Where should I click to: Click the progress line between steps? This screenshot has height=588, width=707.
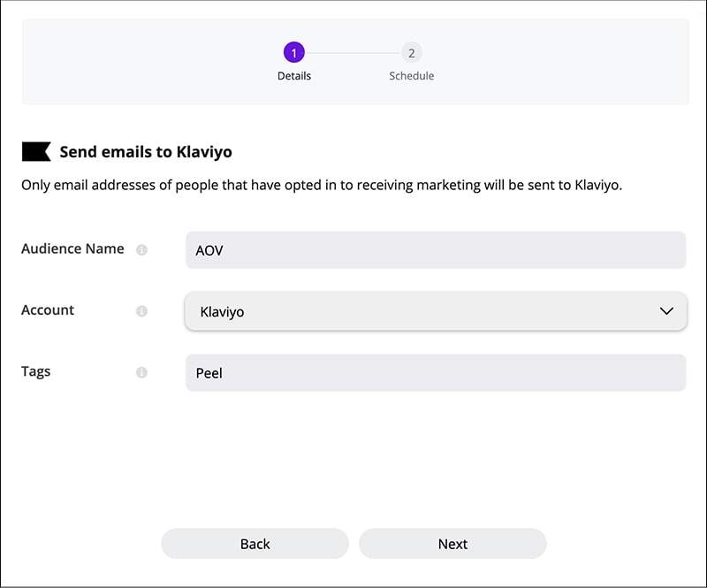[x=353, y=53]
